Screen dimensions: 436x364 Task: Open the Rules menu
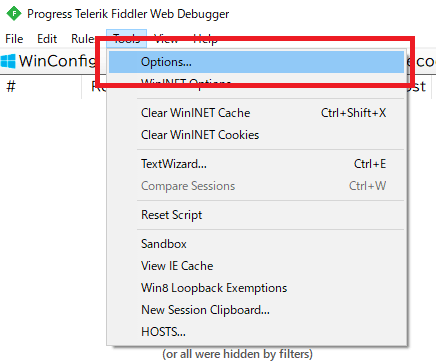tap(83, 39)
